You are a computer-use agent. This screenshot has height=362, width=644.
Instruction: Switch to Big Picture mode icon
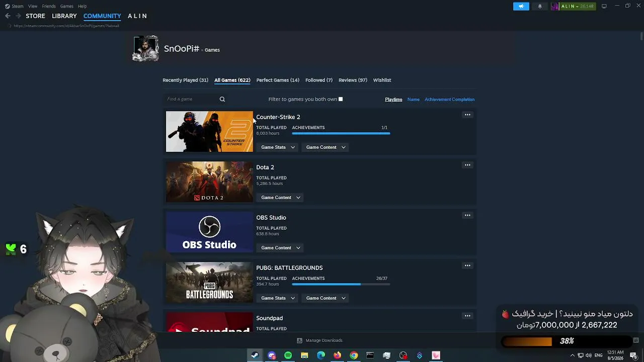click(604, 6)
